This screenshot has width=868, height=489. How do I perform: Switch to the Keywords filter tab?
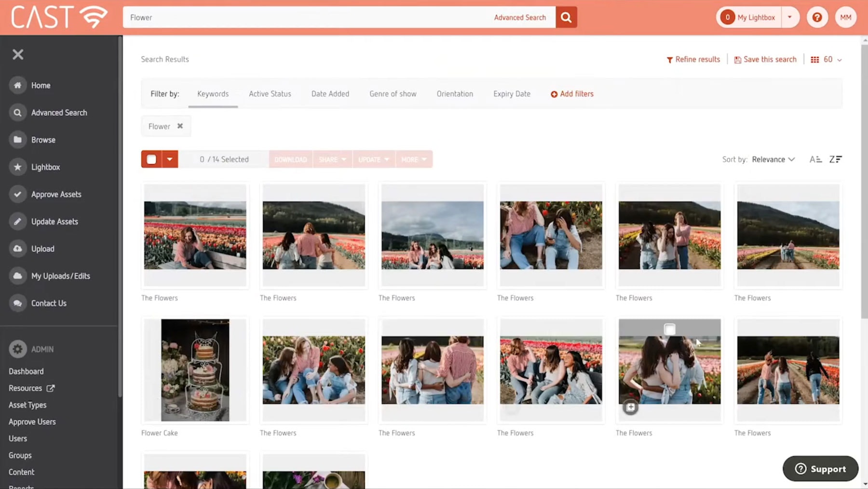point(213,94)
